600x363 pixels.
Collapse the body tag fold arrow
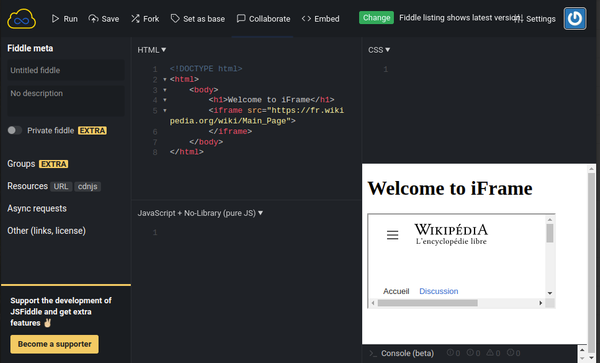[165, 90]
